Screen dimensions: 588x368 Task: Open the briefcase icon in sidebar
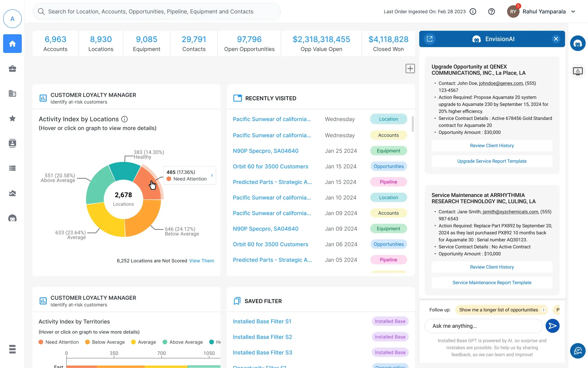click(12, 69)
